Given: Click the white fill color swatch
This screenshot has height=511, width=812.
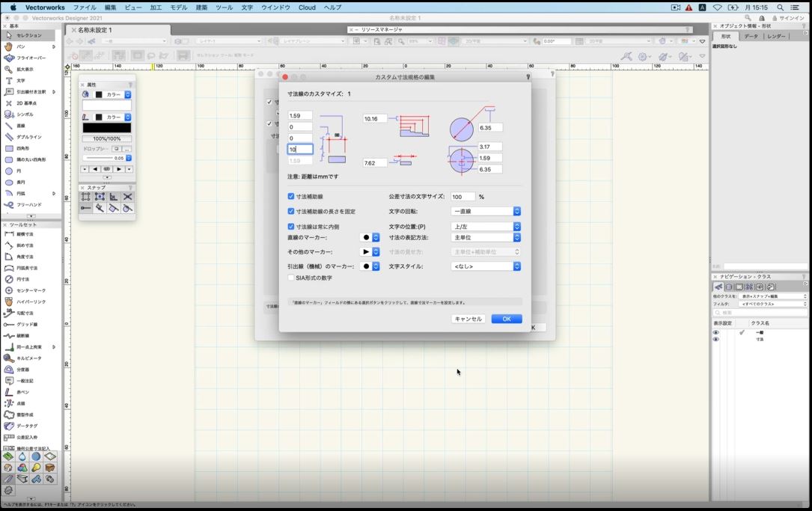Looking at the screenshot, I should [x=107, y=105].
